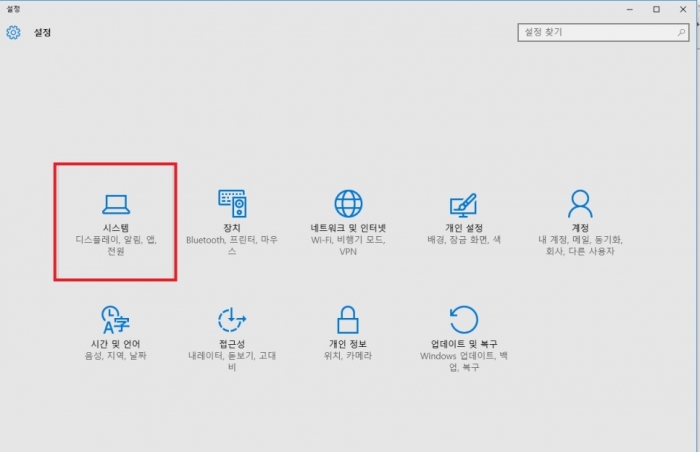The height and width of the screenshot is (452, 700).
Task: Click the 음성, 지역, 날짜 description
Action: point(116,356)
